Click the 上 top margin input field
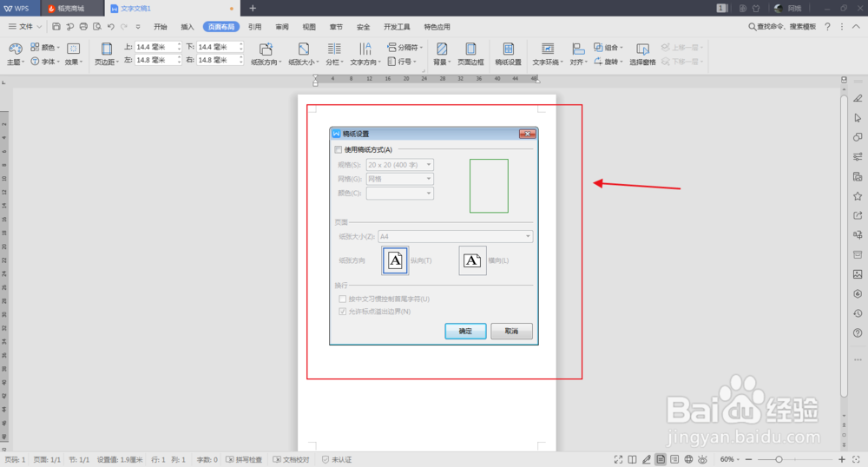Image resolution: width=868 pixels, height=467 pixels. point(157,47)
